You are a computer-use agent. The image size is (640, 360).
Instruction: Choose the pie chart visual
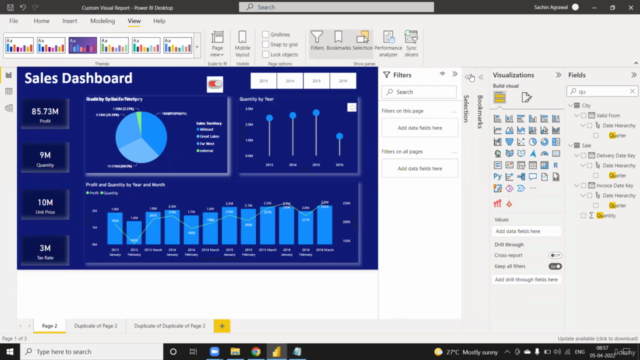[x=533, y=142]
